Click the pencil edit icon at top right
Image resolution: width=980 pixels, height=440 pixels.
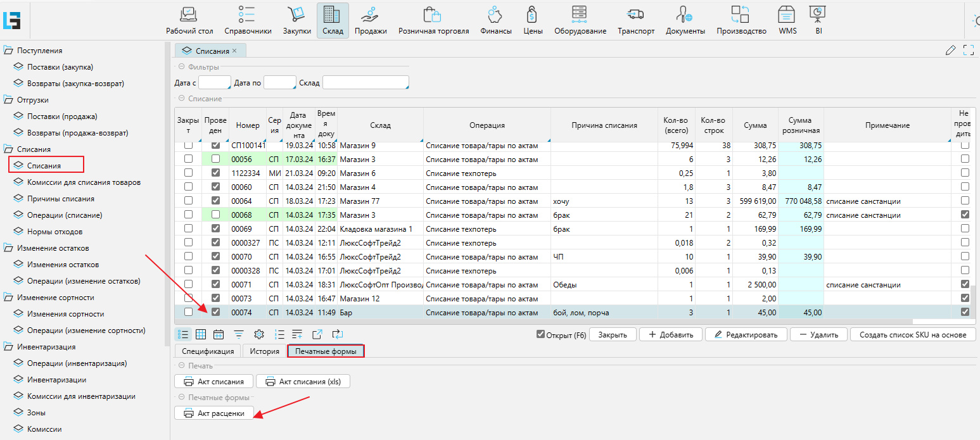950,51
